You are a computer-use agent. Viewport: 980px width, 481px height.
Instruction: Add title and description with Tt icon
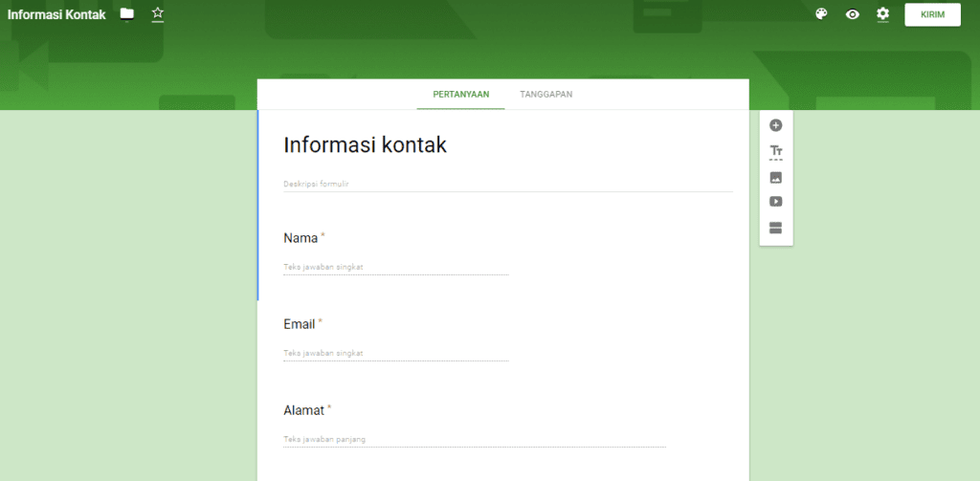[776, 151]
